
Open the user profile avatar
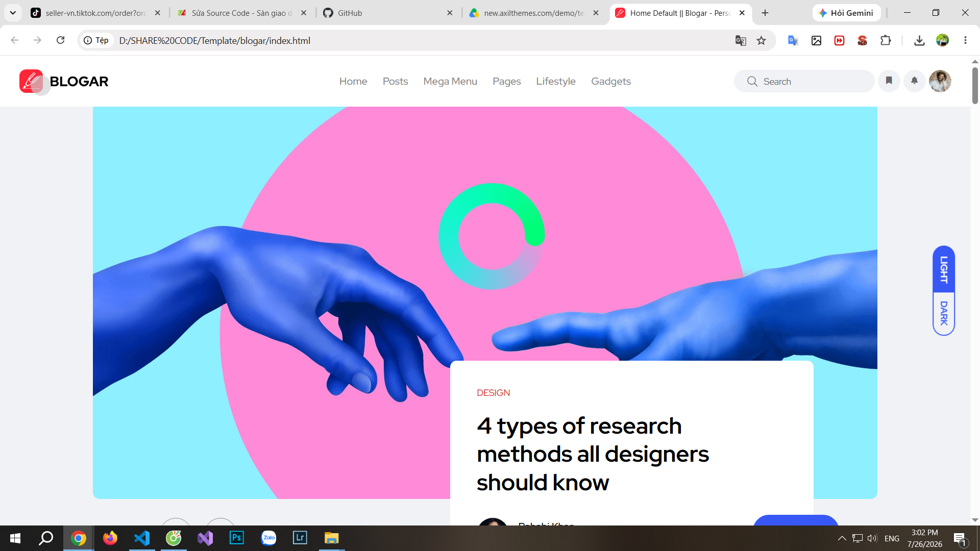(x=940, y=81)
